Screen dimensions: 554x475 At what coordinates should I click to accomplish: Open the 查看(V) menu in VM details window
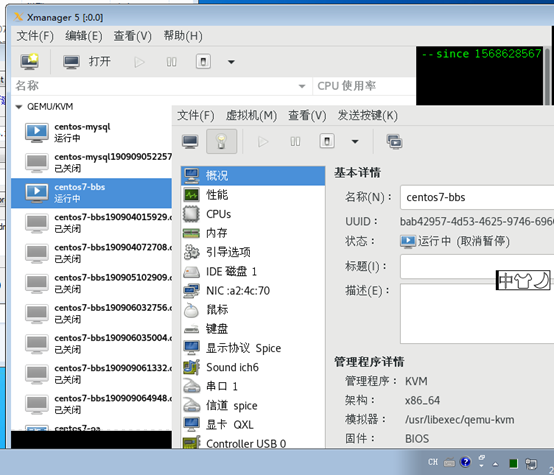[x=307, y=115]
